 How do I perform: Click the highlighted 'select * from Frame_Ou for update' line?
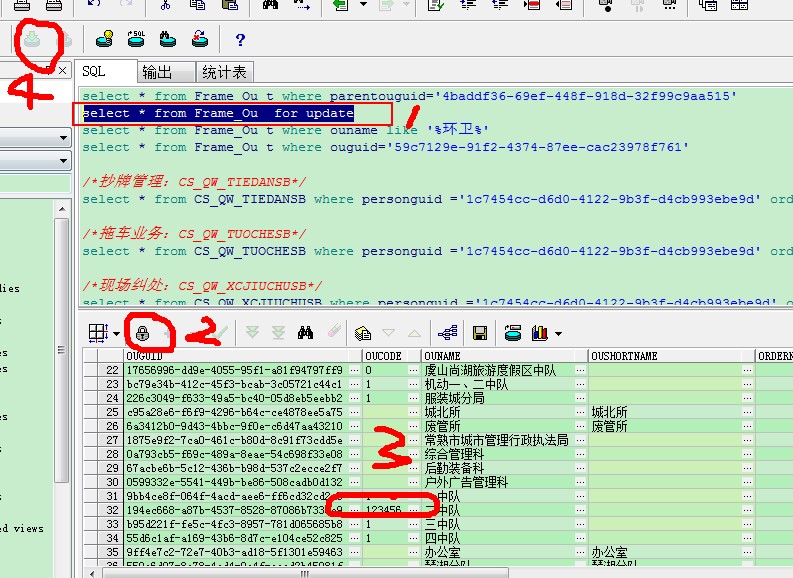point(218,113)
